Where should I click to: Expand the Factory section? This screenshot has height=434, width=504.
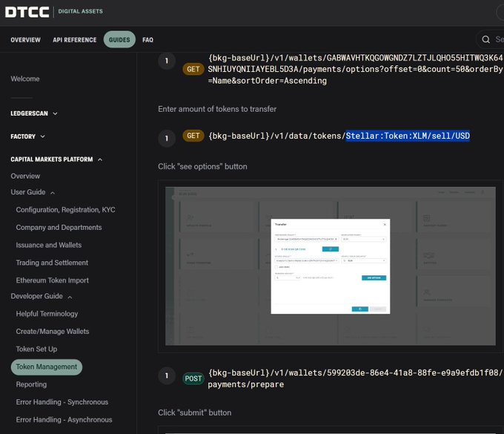pyautogui.click(x=27, y=137)
